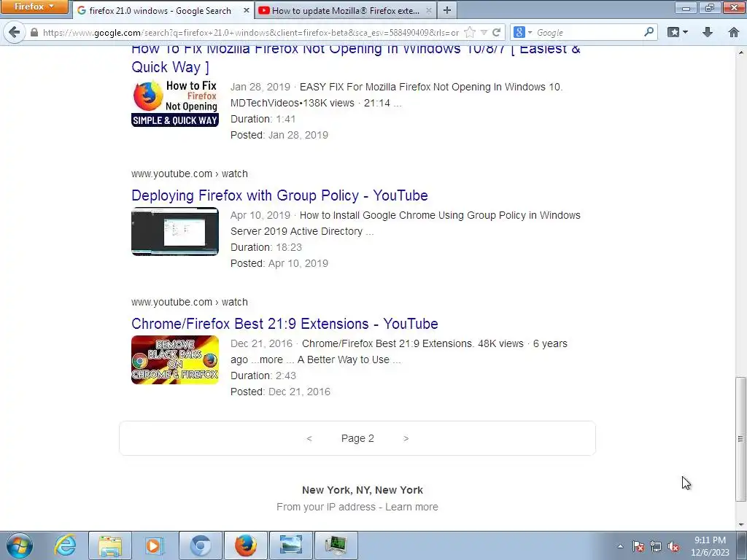Viewport: 747px width, 560px height.
Task: Open the orange Firefox menu button
Action: tap(34, 7)
